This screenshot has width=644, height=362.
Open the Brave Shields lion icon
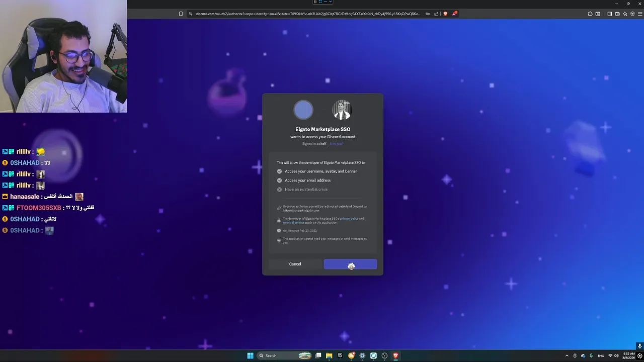click(x=445, y=14)
